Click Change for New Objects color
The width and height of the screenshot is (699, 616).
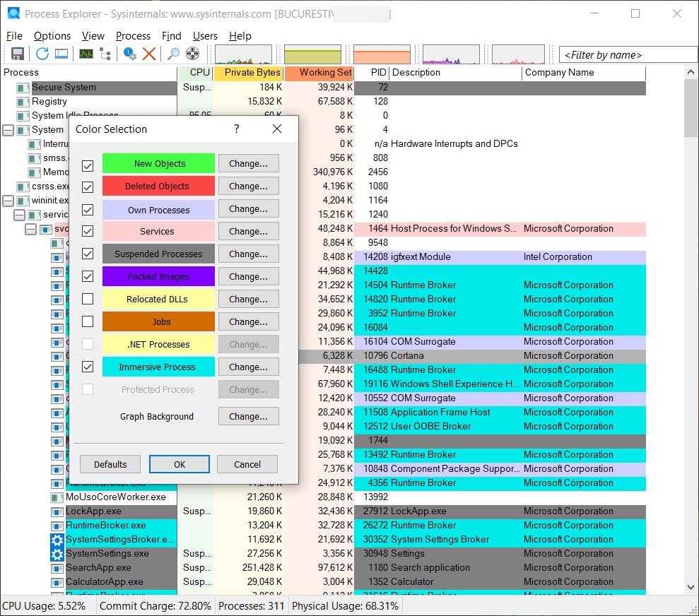(x=248, y=163)
